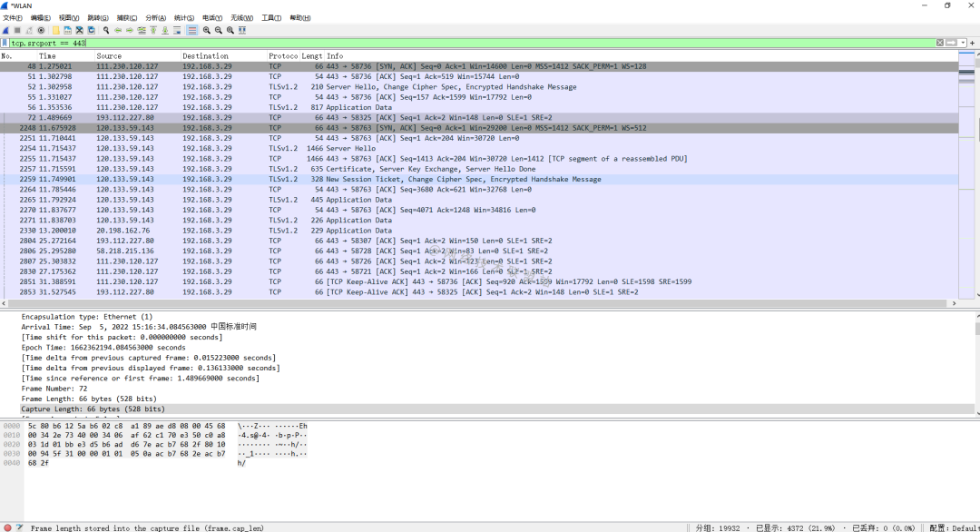Save the capture file
Screen dimensions: 980x532
(67, 30)
